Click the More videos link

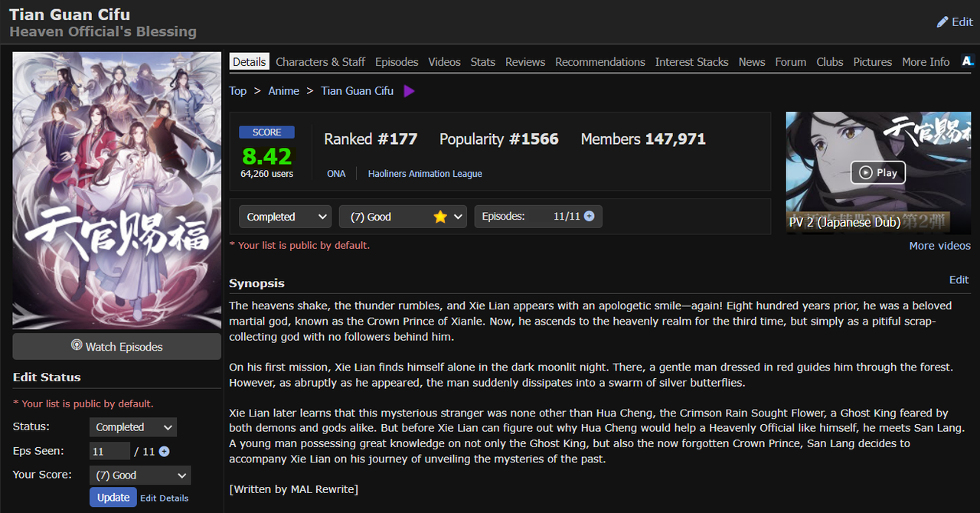point(939,246)
